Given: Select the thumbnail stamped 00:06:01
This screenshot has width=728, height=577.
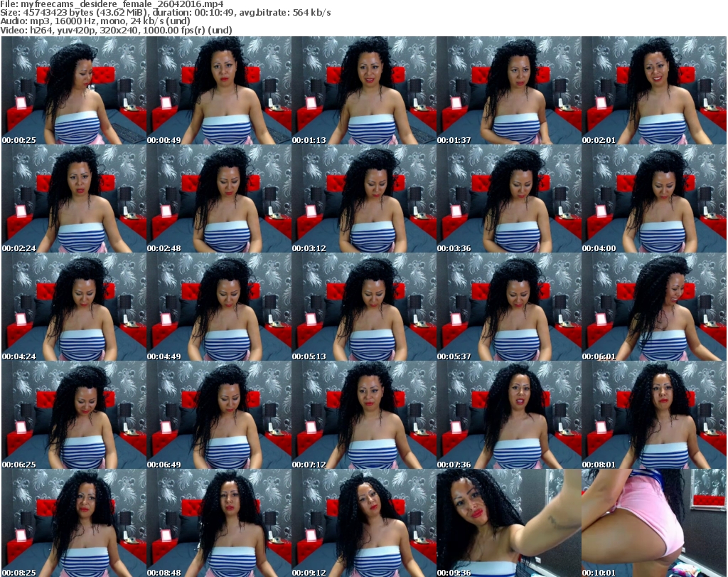Looking at the screenshot, I should pos(654,307).
